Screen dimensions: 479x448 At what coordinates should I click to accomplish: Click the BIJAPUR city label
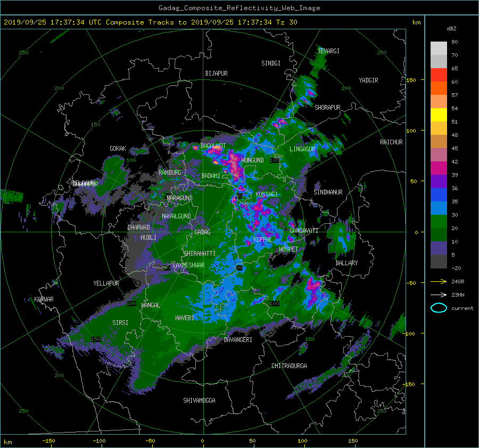point(216,74)
